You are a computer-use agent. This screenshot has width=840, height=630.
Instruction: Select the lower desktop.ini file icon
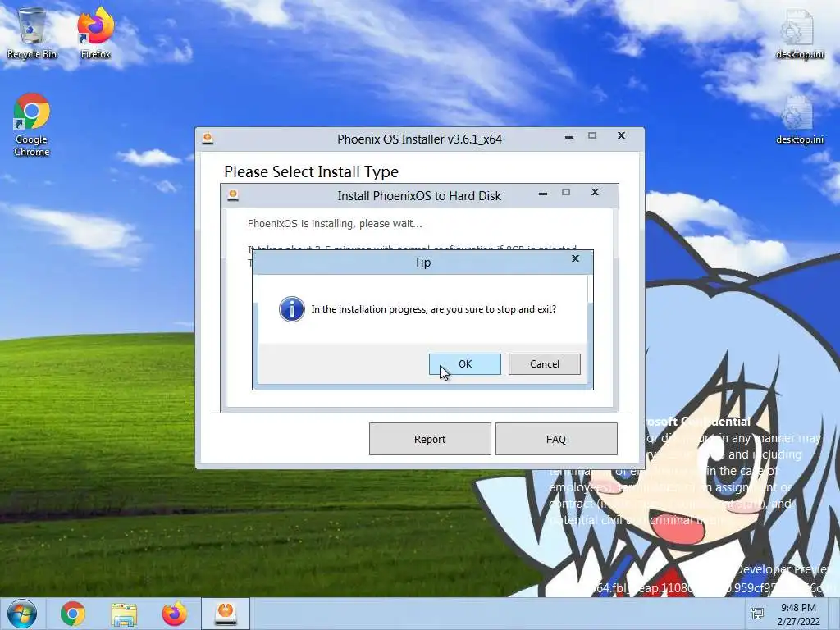799,120
